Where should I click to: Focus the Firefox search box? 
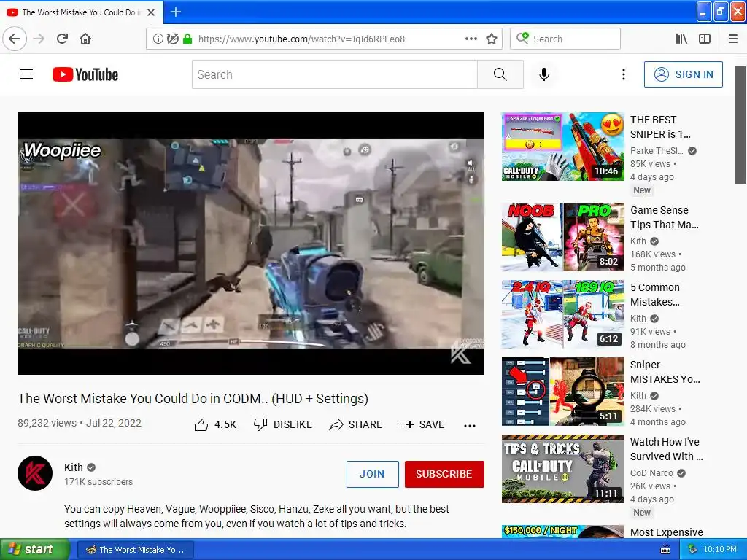pos(565,39)
